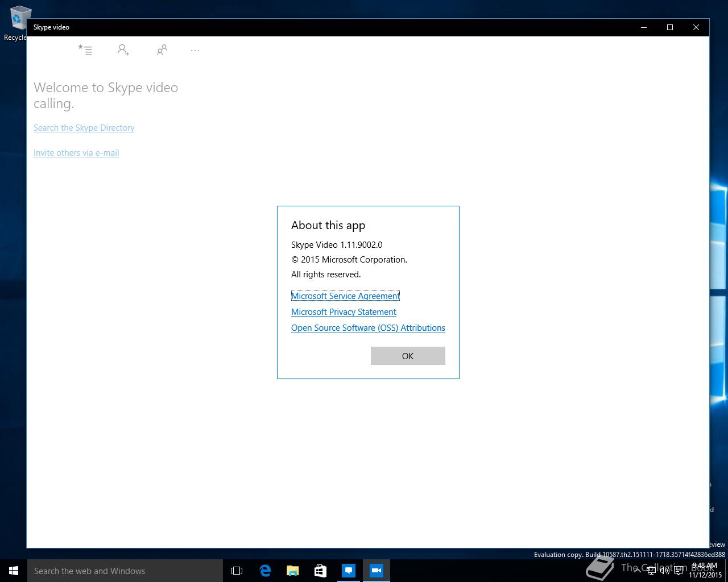Open the Store from the taskbar

coord(321,571)
